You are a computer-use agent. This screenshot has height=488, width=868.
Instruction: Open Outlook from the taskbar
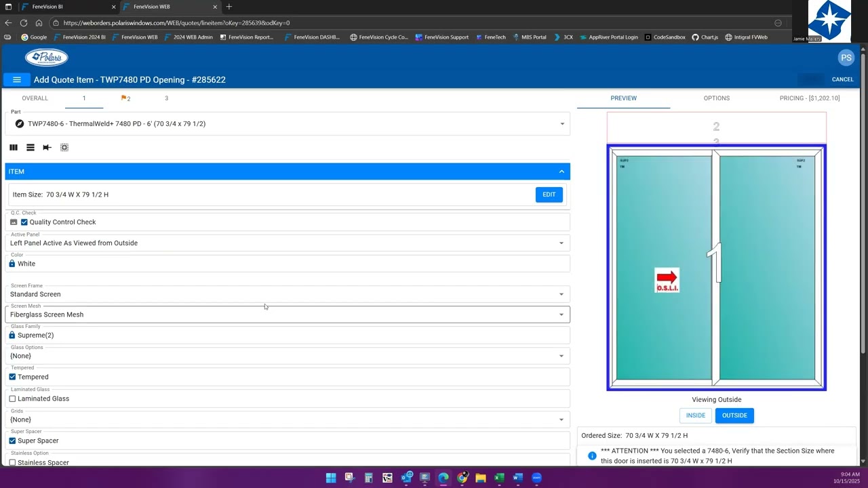(x=406, y=478)
